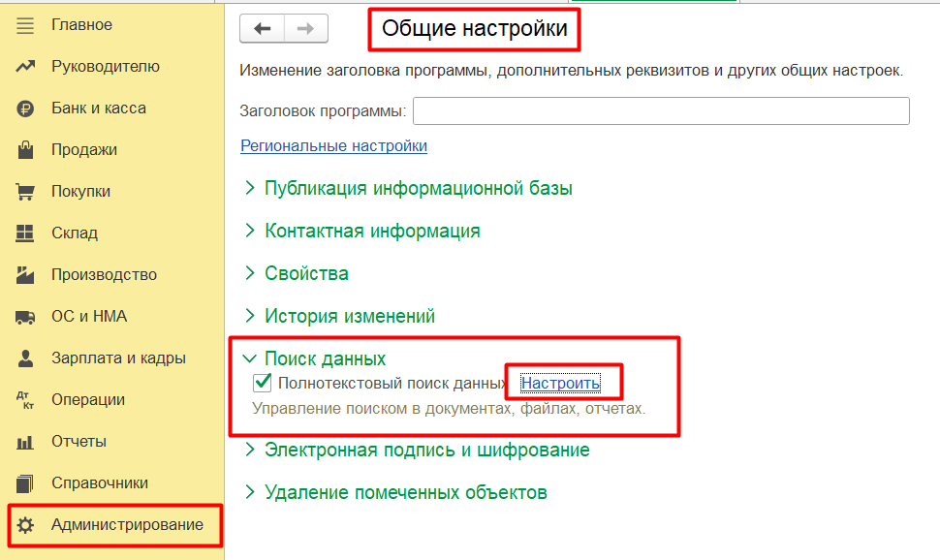Expand the Контактная информация section
940x560 pixels.
coord(372,231)
